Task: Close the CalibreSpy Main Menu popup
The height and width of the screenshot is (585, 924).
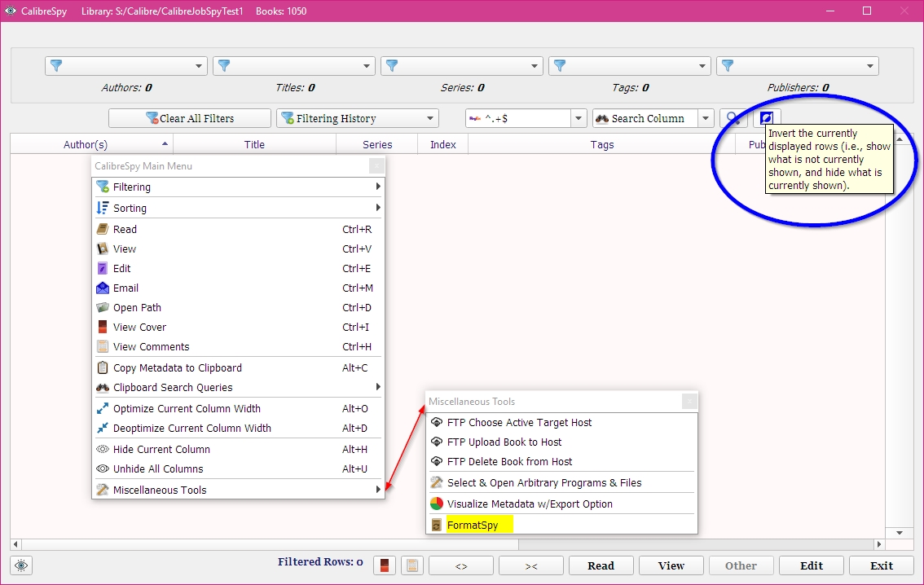Action: [x=376, y=166]
